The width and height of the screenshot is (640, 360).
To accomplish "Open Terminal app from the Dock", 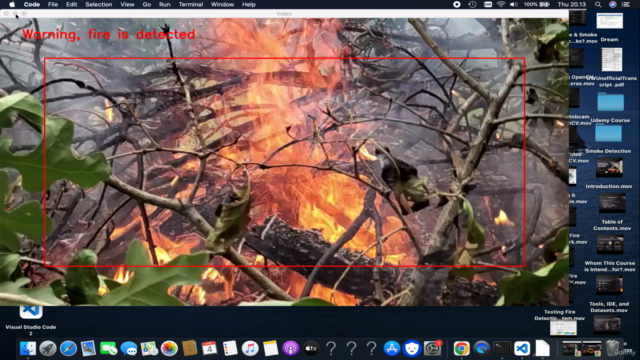I will [x=502, y=349].
